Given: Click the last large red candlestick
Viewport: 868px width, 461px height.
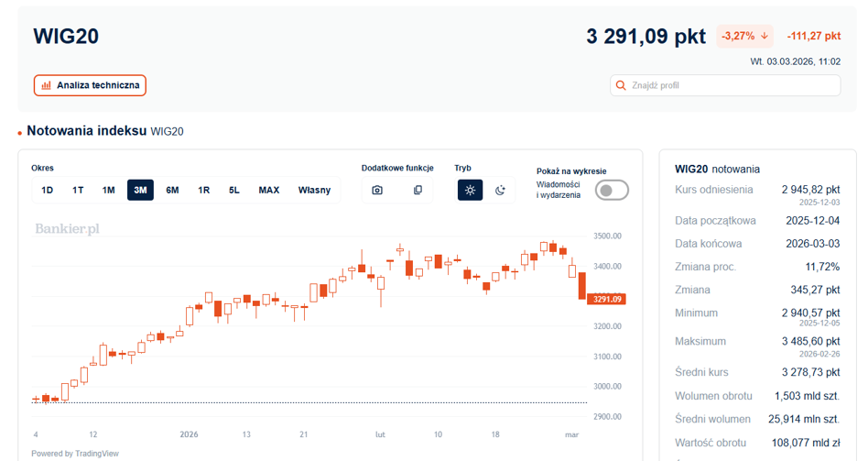Looking at the screenshot, I should tap(581, 286).
